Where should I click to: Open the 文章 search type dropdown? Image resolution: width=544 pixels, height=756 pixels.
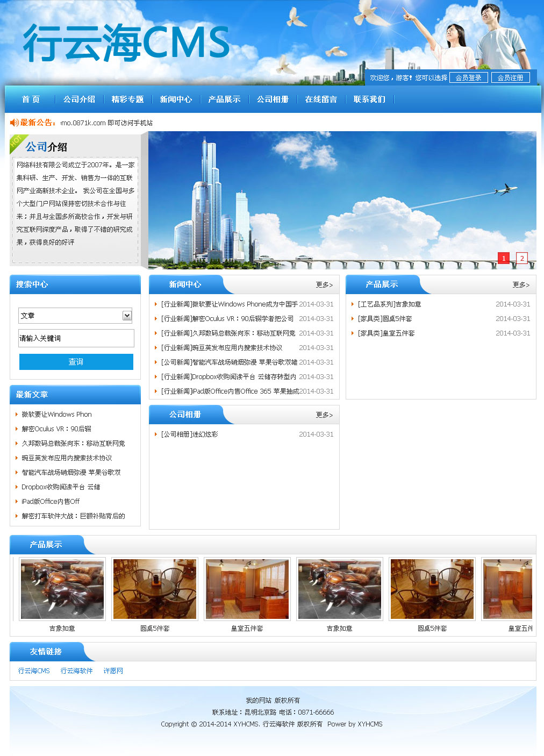[x=127, y=316]
